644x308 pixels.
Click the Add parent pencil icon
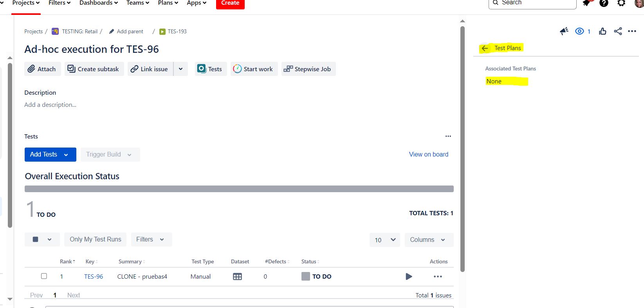[x=112, y=31]
